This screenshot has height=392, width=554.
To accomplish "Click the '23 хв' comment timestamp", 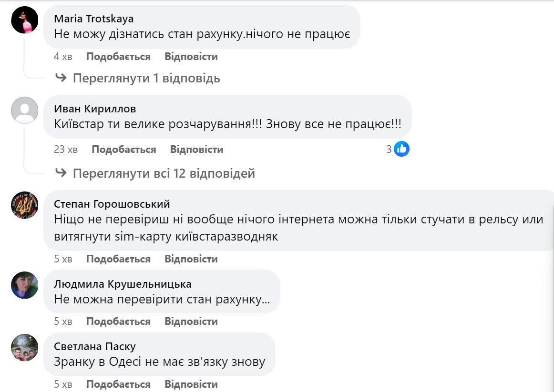I will click(x=66, y=149).
